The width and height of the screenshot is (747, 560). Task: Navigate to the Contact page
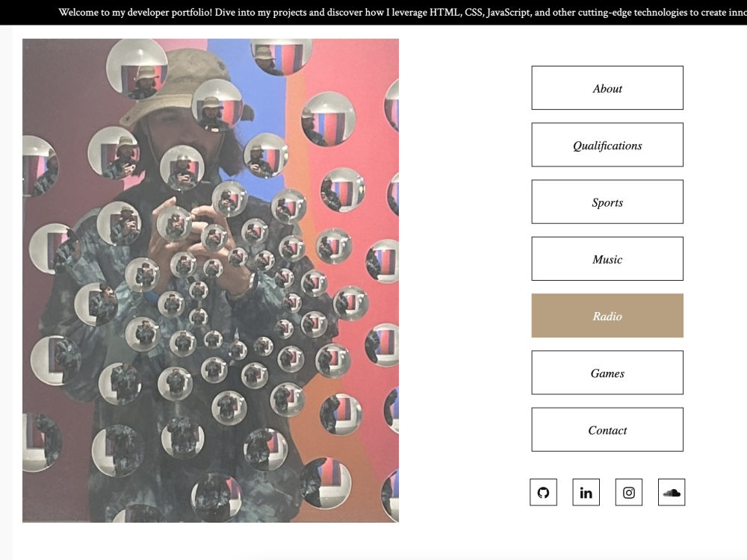[607, 430]
